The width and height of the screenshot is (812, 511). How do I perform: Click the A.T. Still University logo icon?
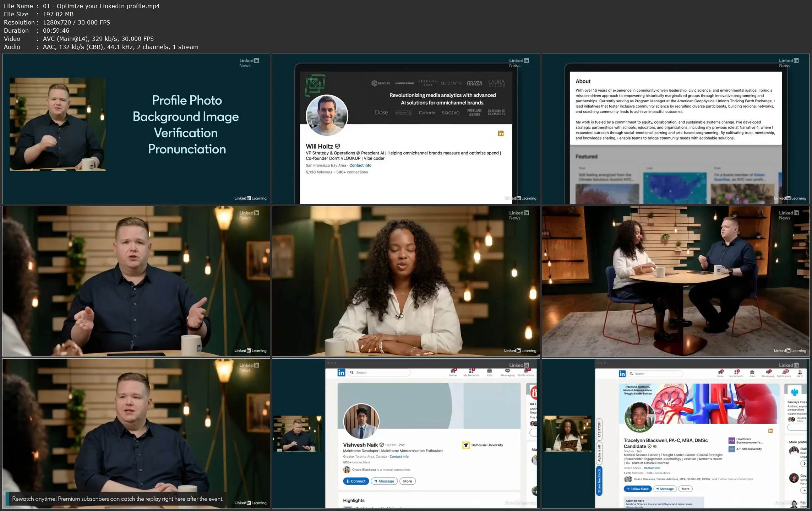tap(732, 449)
